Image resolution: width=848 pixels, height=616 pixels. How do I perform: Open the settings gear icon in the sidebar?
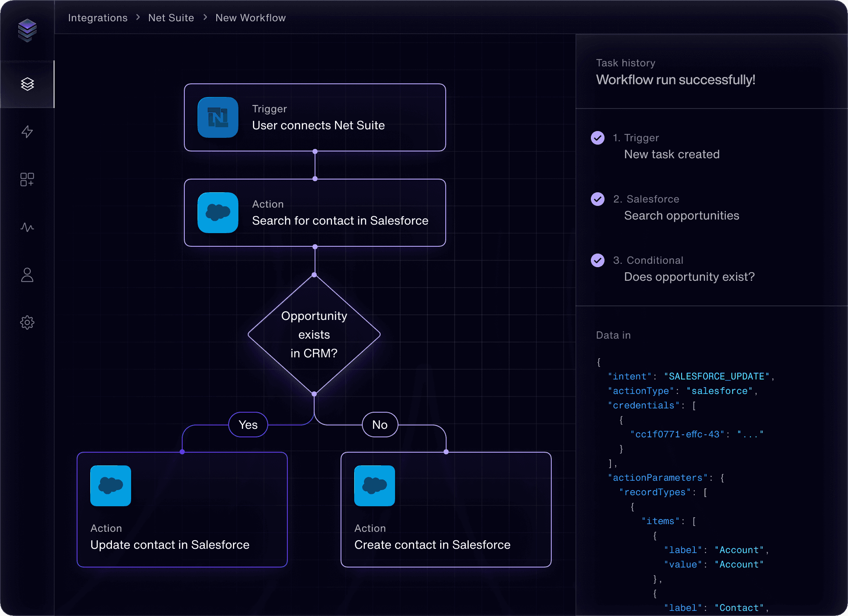(27, 322)
